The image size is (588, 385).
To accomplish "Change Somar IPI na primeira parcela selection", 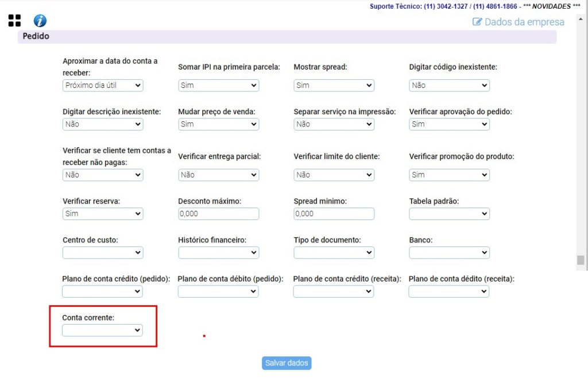I will pos(218,85).
